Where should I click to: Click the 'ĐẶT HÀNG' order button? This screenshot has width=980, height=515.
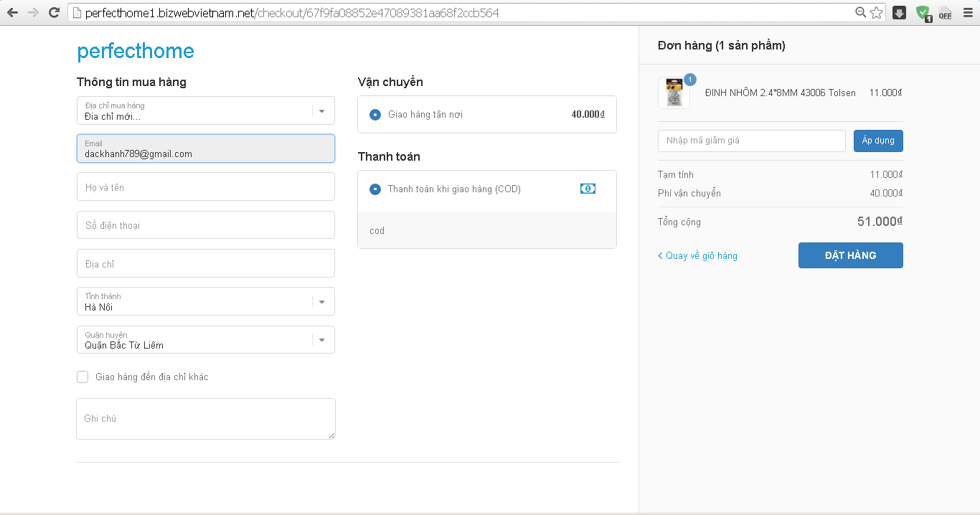click(850, 255)
